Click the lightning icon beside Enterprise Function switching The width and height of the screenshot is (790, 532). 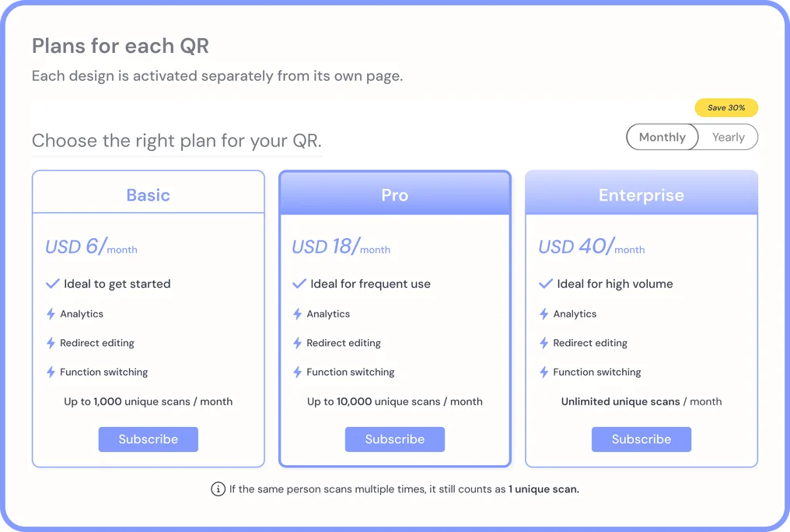pos(544,373)
